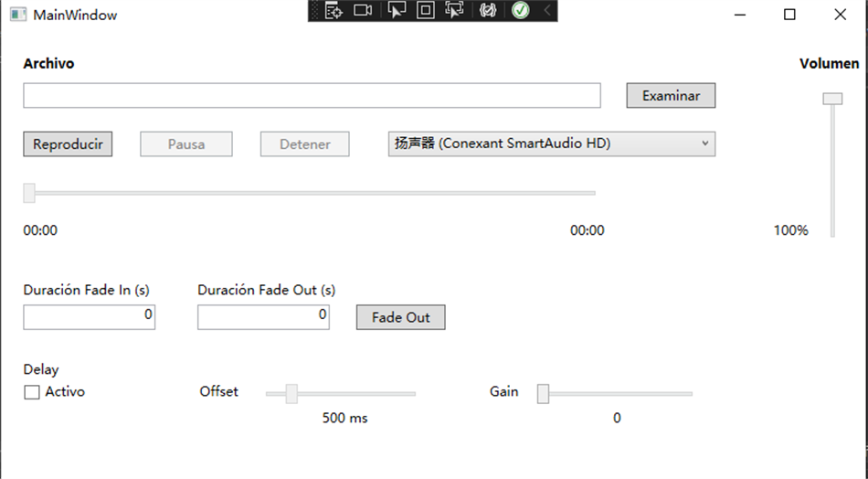Click the 500 ms offset value text
868x479 pixels.
pos(344,418)
